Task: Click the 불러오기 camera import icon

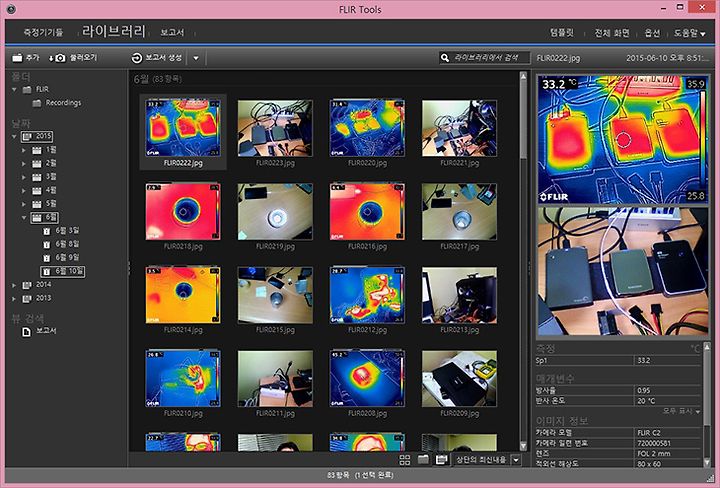Action: click(57, 58)
